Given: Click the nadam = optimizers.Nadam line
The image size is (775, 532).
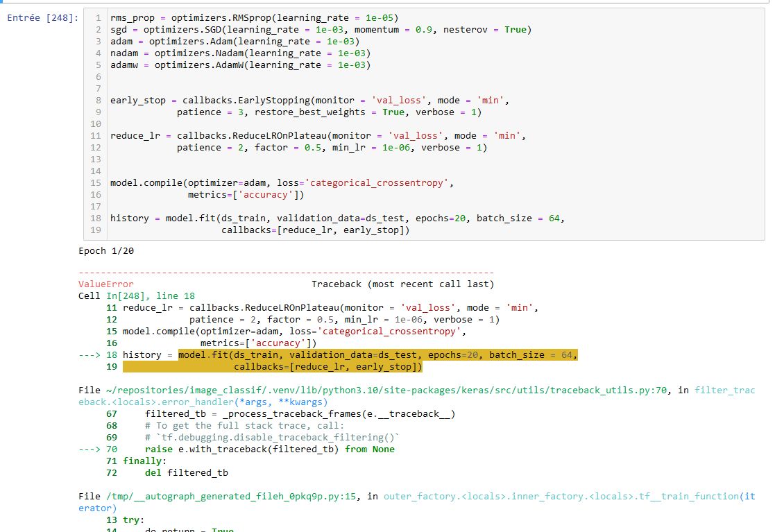Looking at the screenshot, I should pos(240,53).
